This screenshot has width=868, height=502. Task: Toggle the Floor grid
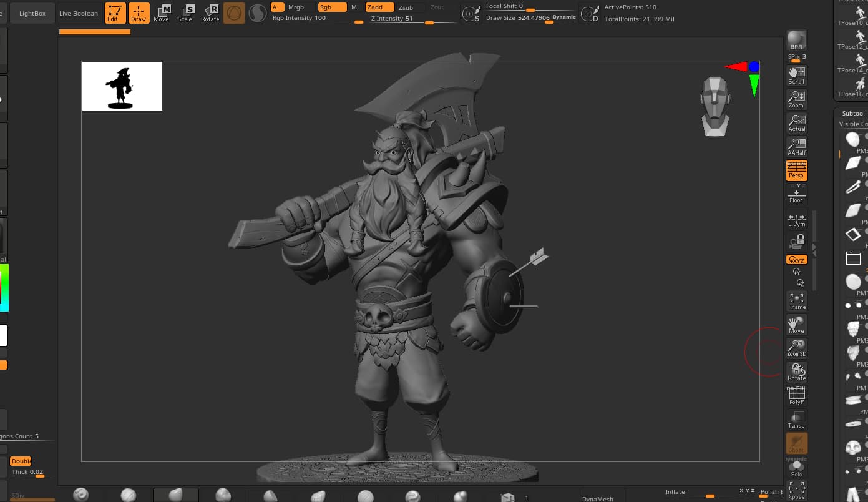click(797, 194)
